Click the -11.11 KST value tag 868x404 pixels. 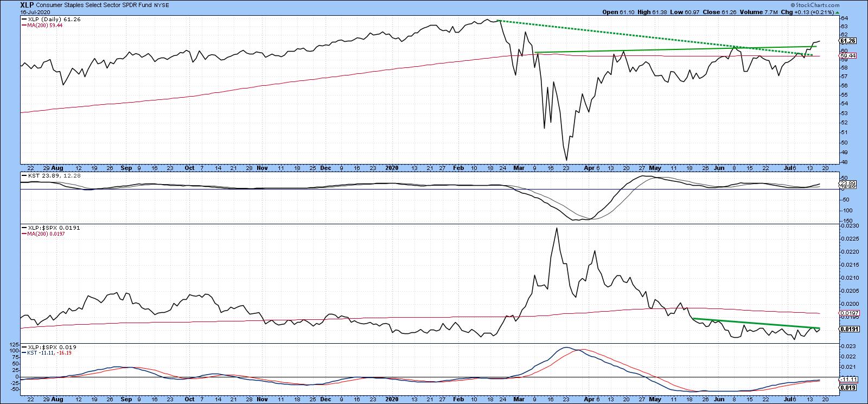(847, 379)
